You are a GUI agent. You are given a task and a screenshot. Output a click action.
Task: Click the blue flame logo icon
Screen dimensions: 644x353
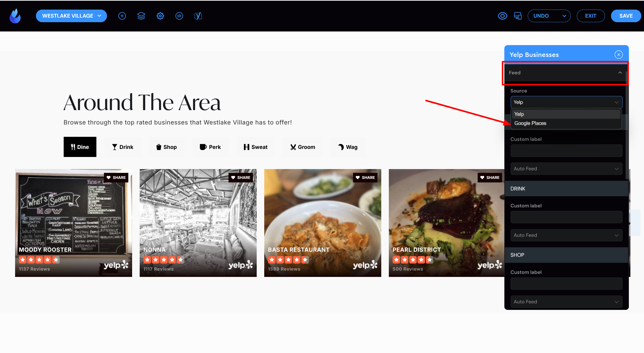click(x=15, y=16)
